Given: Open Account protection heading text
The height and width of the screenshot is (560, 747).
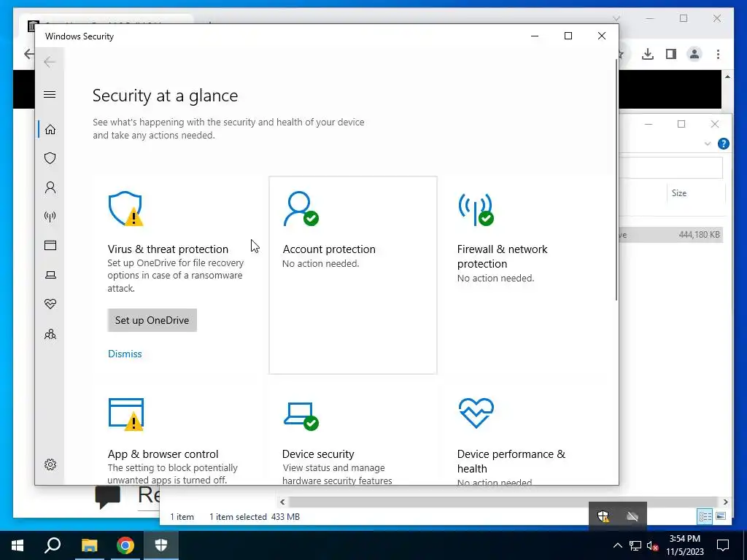Looking at the screenshot, I should pos(329,249).
